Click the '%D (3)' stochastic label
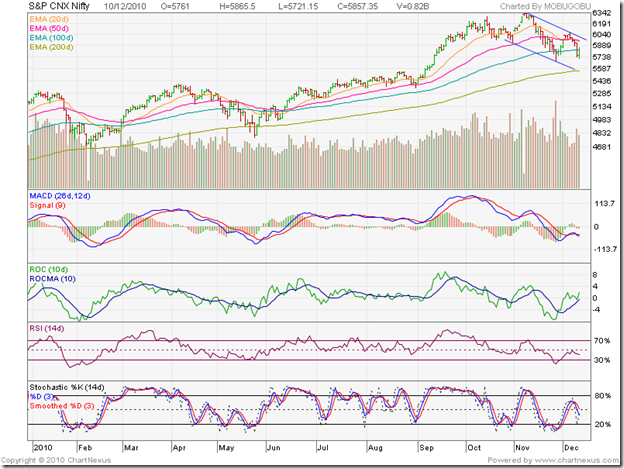 (41, 397)
